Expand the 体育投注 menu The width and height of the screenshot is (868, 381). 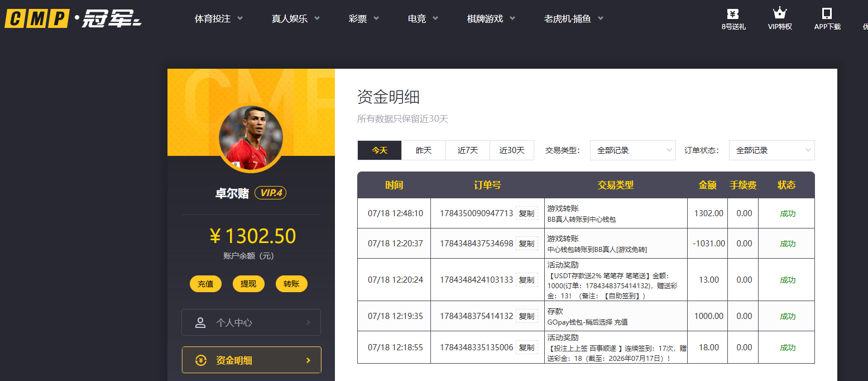[219, 18]
